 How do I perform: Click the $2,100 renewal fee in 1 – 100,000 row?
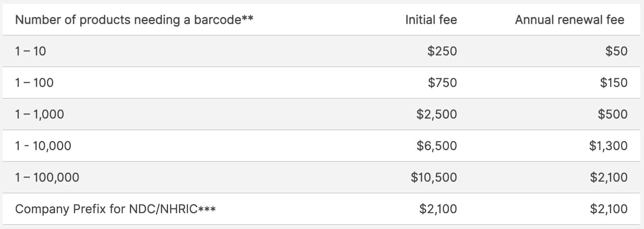point(609,177)
